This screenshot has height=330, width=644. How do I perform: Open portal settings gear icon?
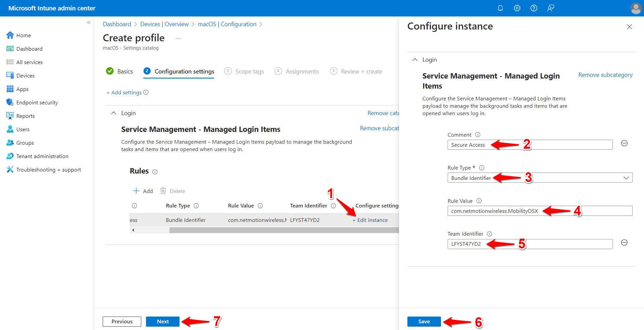click(x=517, y=8)
